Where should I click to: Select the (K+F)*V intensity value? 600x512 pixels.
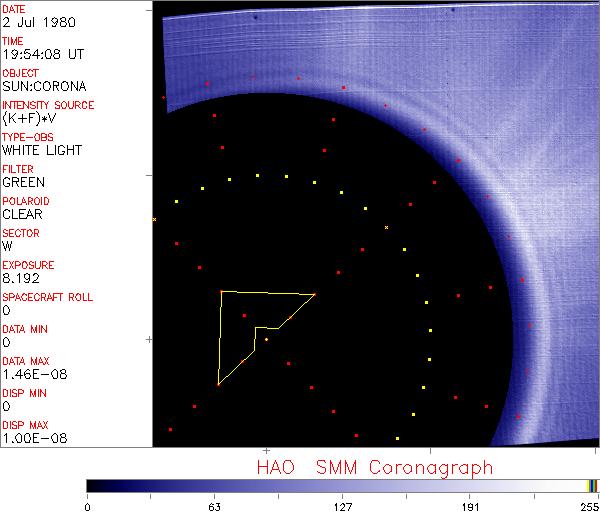[x=29, y=118]
